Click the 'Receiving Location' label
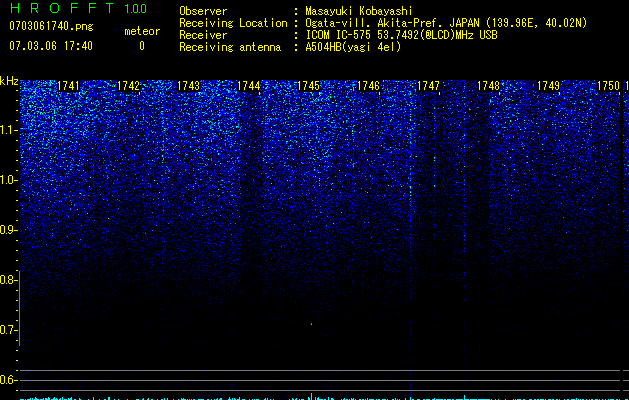Image resolution: width=629 pixels, height=400 pixels. click(233, 23)
